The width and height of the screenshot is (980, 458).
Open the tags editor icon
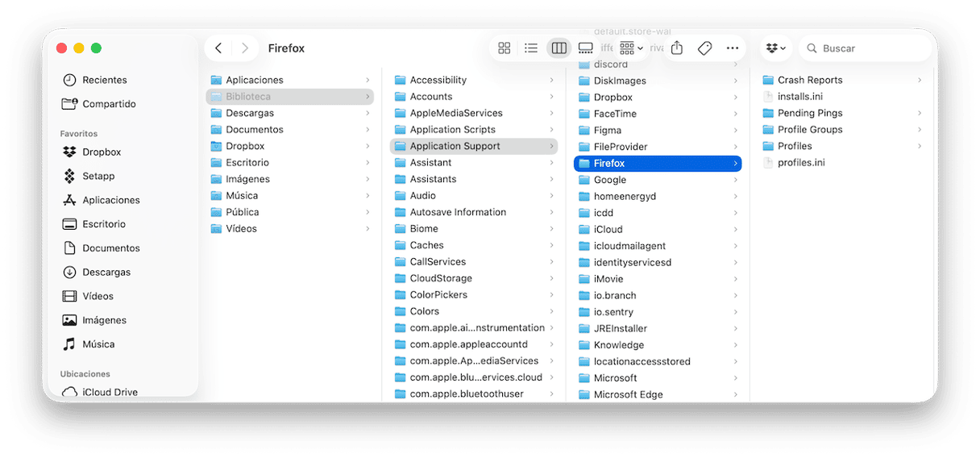704,48
